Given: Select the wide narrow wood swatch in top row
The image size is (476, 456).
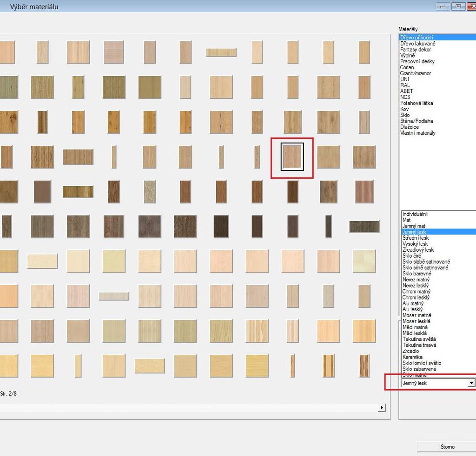Looking at the screenshot, I should (x=221, y=52).
